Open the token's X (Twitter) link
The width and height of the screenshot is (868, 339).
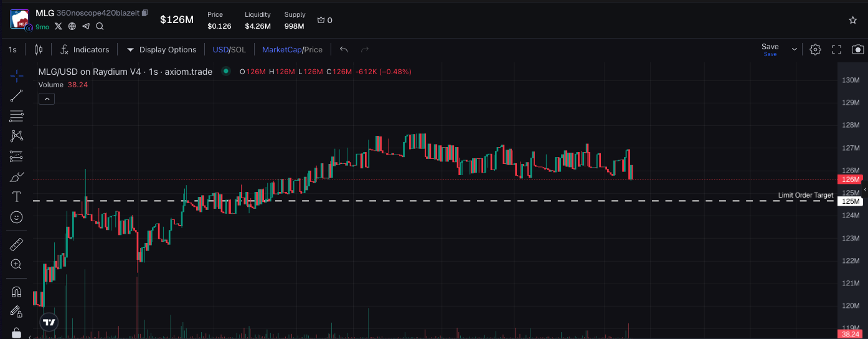click(x=59, y=26)
